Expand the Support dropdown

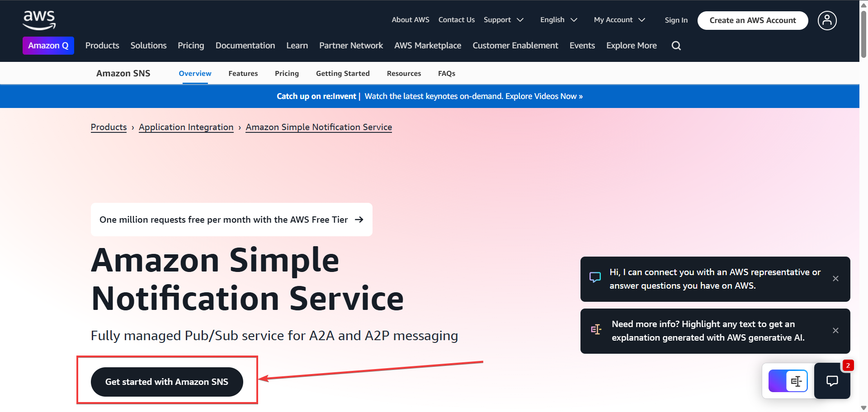tap(504, 20)
